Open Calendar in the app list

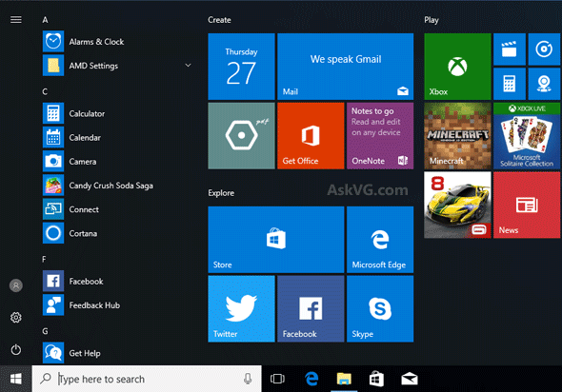pyautogui.click(x=116, y=137)
